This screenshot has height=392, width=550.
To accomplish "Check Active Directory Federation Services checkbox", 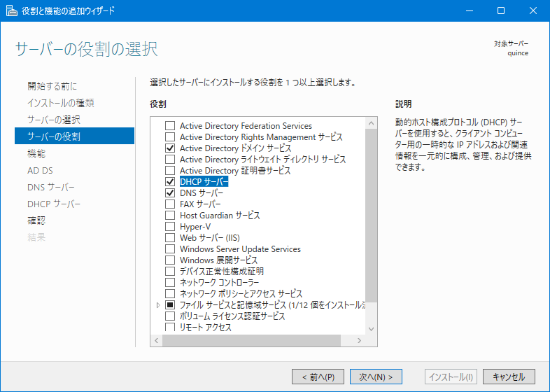I will click(x=170, y=125).
